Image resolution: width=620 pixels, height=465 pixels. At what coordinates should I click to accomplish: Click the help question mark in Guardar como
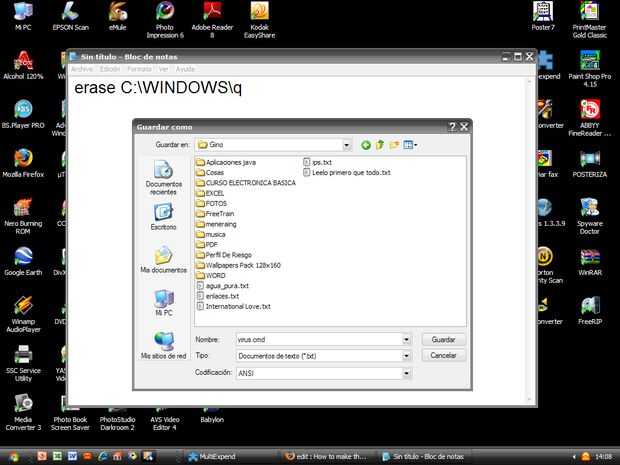pos(452,127)
